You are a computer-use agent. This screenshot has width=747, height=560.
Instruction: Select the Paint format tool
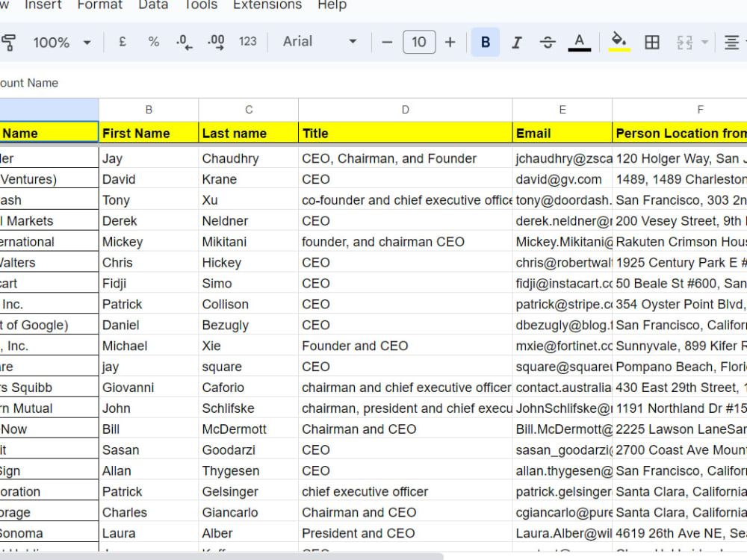9,42
